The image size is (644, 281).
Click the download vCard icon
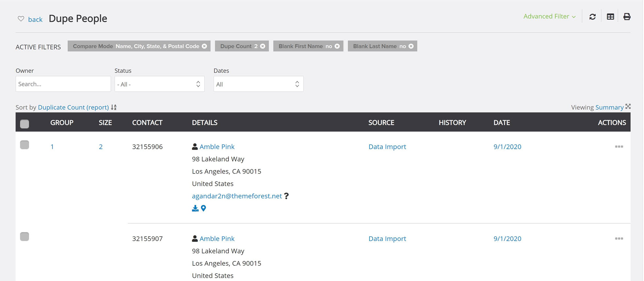(195, 208)
